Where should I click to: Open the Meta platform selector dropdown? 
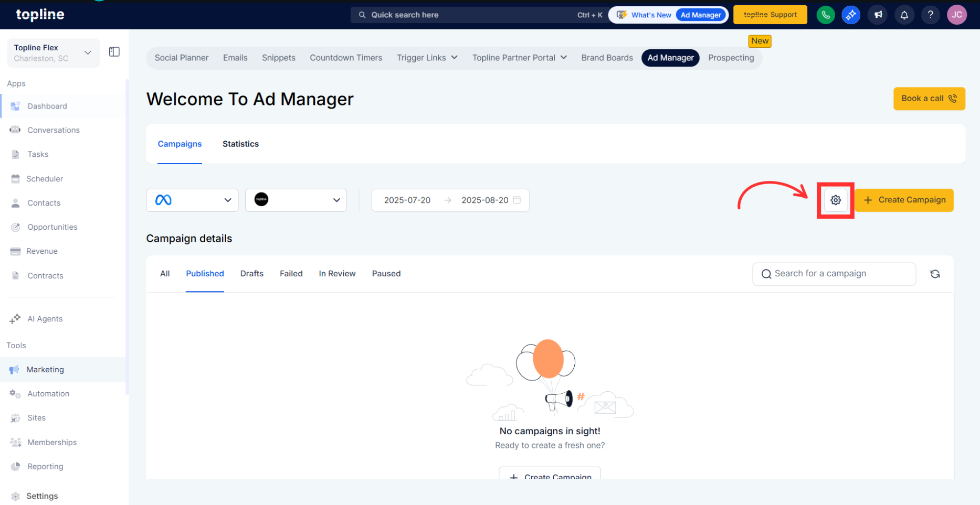click(192, 200)
